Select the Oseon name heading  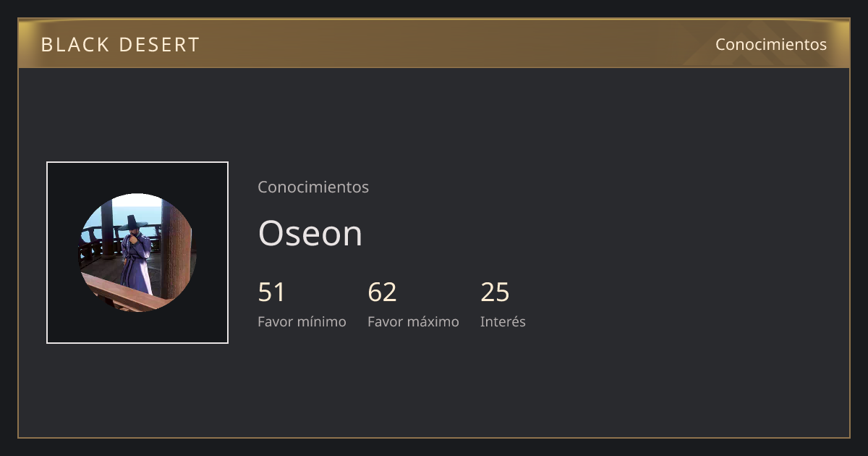click(310, 234)
